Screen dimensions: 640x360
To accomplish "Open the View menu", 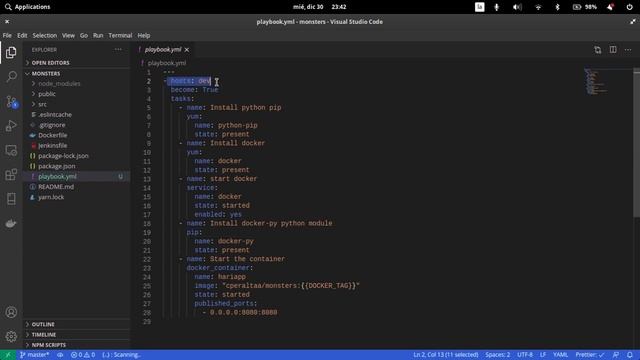I will (x=68, y=36).
